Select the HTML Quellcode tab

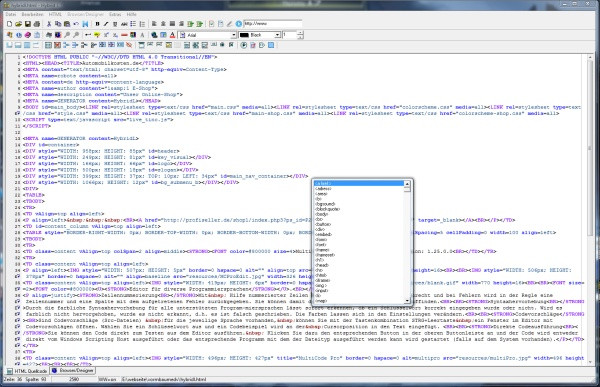click(27, 371)
